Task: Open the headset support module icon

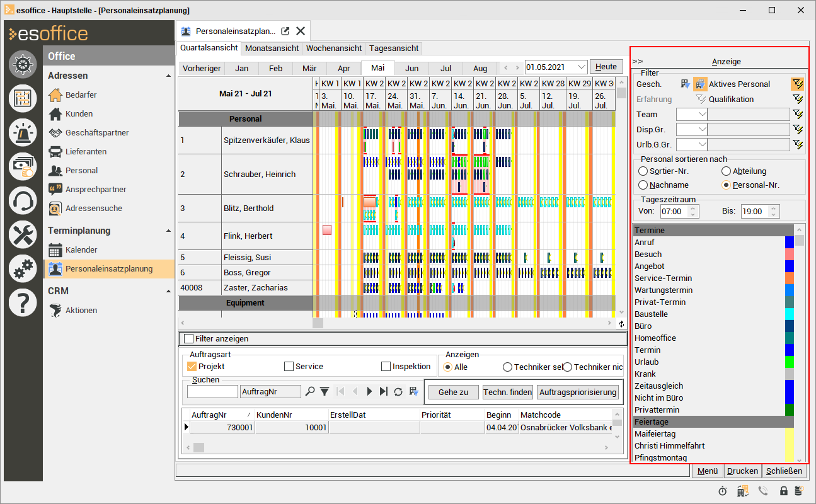Action: [x=23, y=200]
